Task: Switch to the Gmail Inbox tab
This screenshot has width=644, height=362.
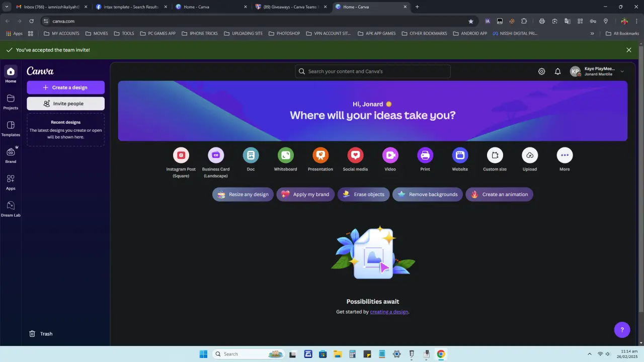Action: coord(51,7)
